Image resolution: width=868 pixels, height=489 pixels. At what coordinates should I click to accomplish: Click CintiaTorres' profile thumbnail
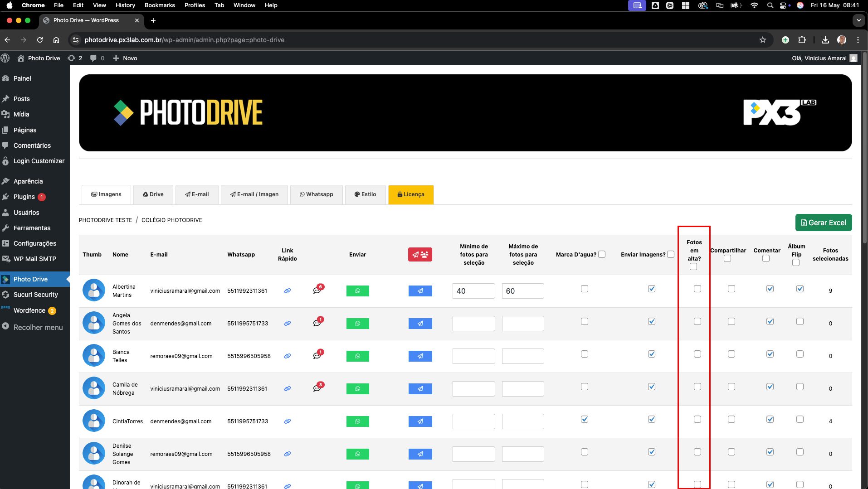pos(94,421)
